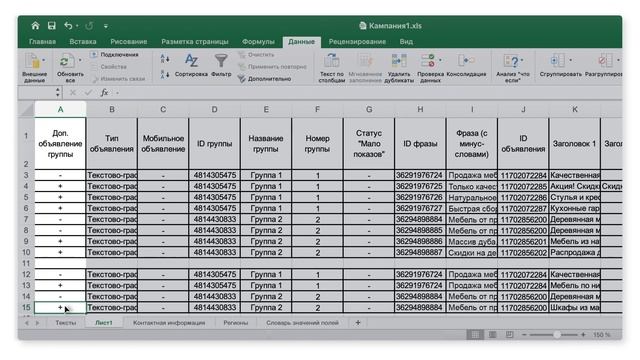Go to the Разметка страницы tab
The width and height of the screenshot is (640, 360).
195,42
